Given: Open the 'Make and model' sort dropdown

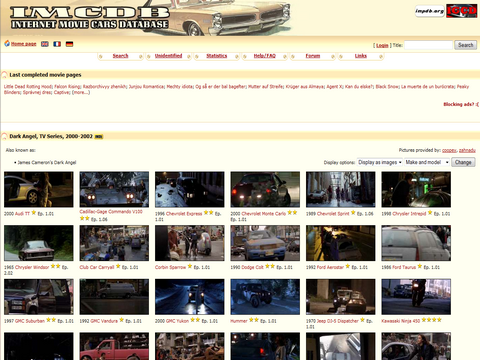Looking at the screenshot, I should coord(427,162).
